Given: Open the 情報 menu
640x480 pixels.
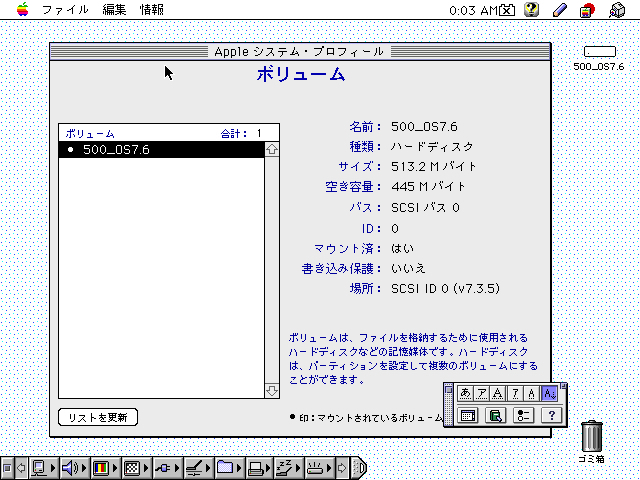Looking at the screenshot, I should pyautogui.click(x=151, y=9).
